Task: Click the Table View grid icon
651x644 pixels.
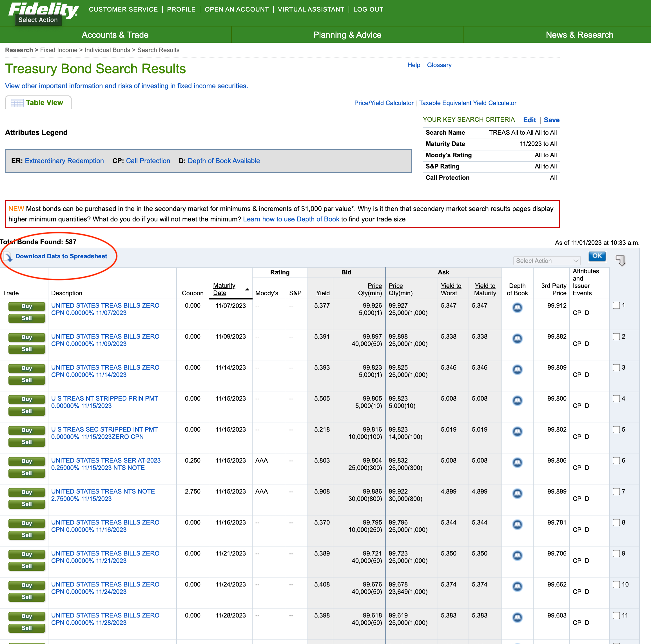Action: pyautogui.click(x=17, y=103)
